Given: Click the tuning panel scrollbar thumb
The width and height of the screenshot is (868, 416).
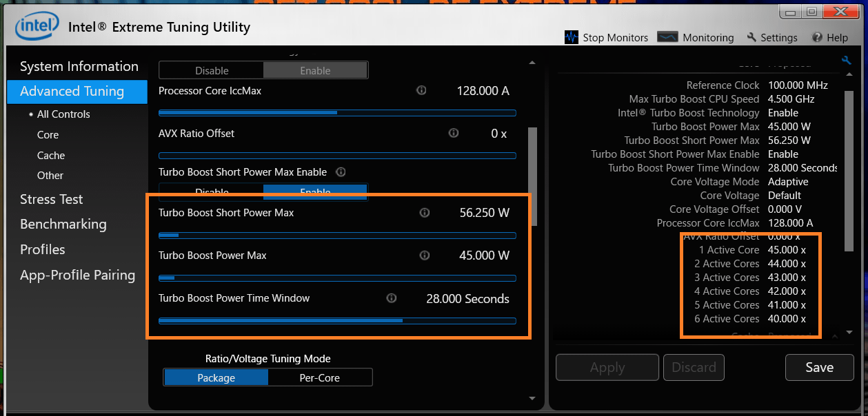Looking at the screenshot, I should [x=532, y=177].
